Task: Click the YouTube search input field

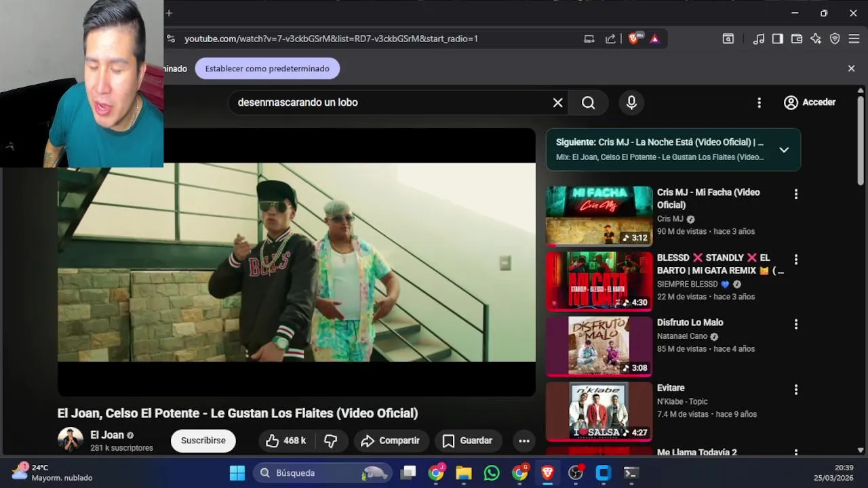Action: click(390, 102)
